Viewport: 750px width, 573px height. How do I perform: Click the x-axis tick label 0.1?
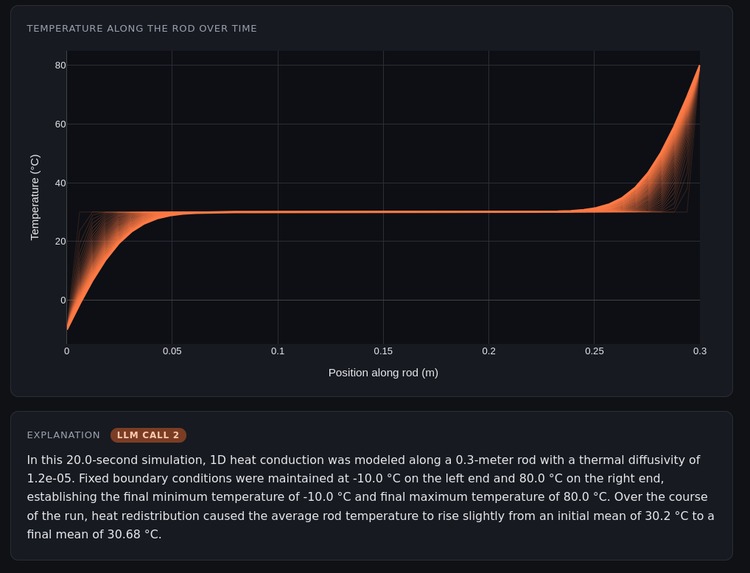(277, 351)
